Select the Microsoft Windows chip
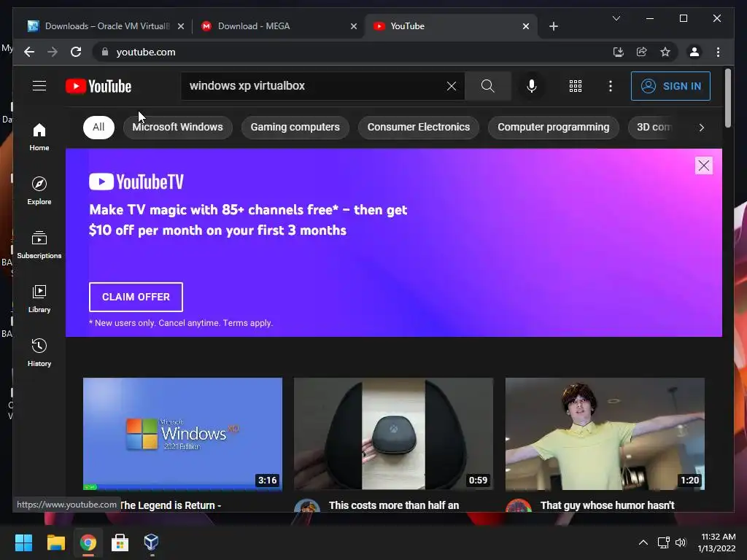 coord(178,127)
